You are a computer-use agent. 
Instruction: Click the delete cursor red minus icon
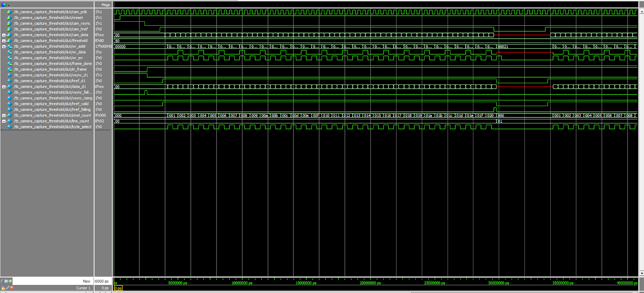click(12, 288)
